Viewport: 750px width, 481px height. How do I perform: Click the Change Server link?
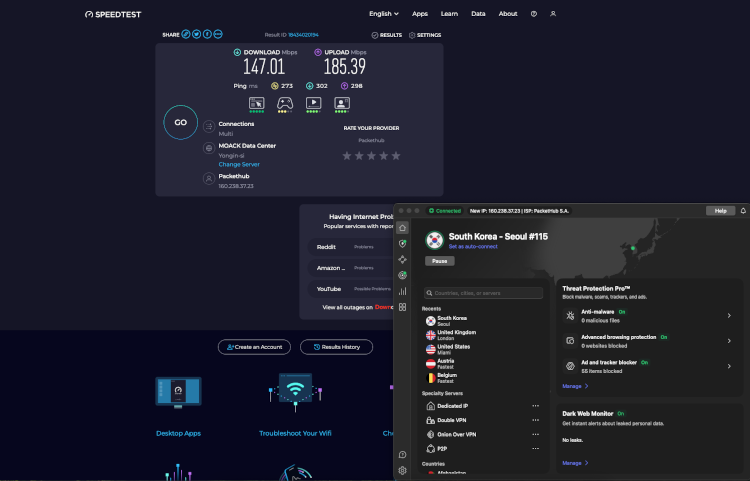click(239, 164)
